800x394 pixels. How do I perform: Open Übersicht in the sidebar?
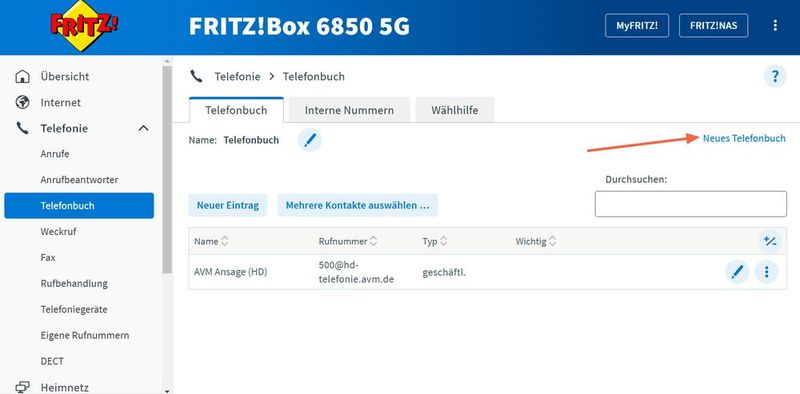65,77
